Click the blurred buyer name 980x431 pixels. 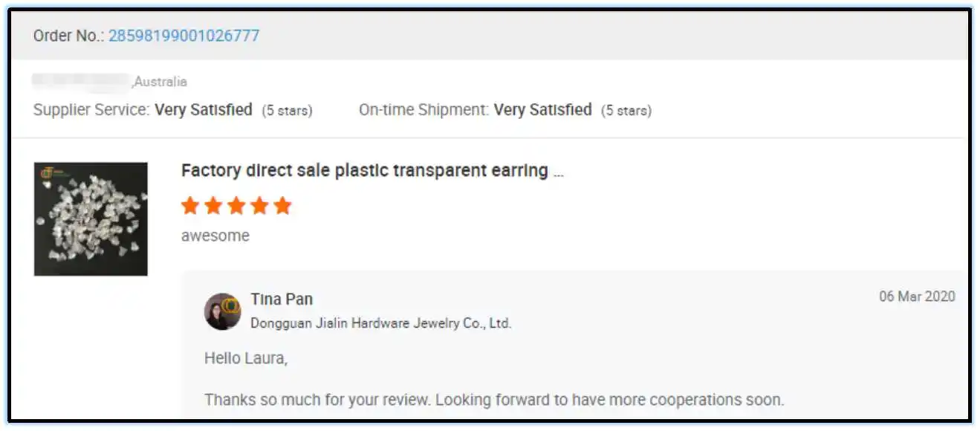pos(81,80)
